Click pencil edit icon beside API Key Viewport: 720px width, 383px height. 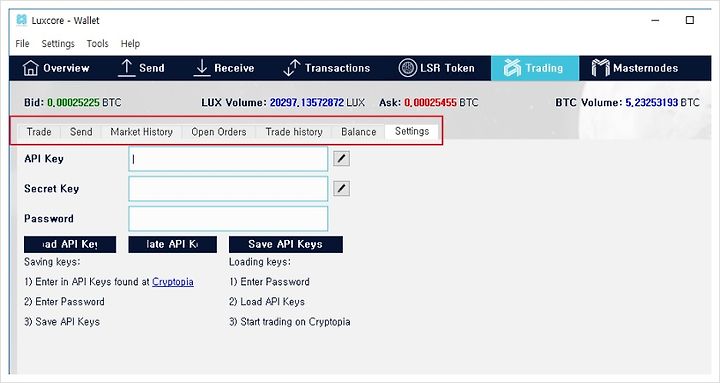pyautogui.click(x=341, y=158)
